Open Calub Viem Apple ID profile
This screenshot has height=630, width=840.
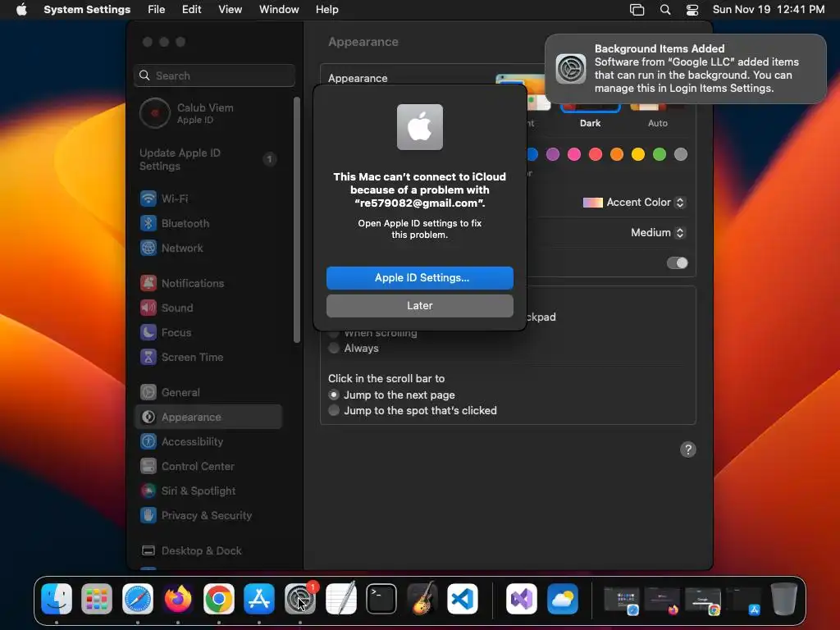point(209,113)
